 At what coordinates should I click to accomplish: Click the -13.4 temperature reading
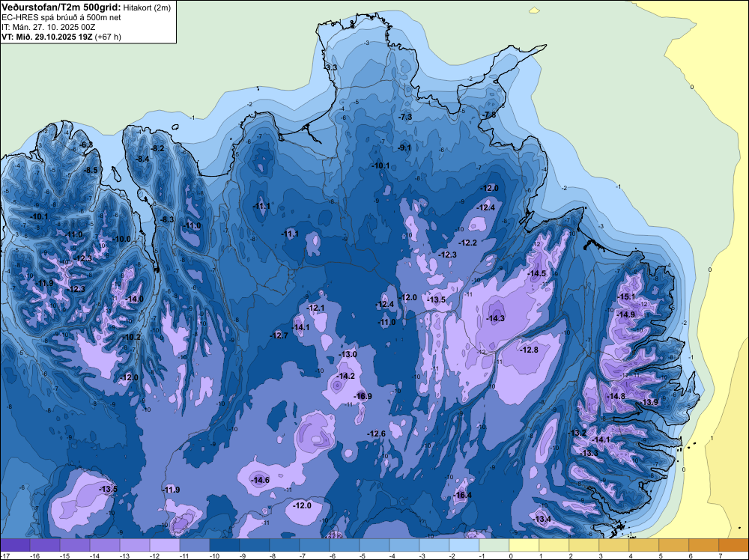(542, 519)
